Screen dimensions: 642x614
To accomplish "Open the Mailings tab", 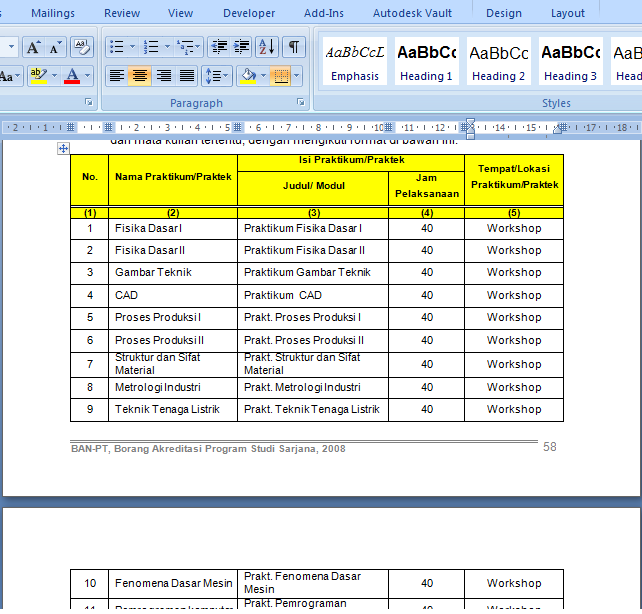I will coord(53,13).
